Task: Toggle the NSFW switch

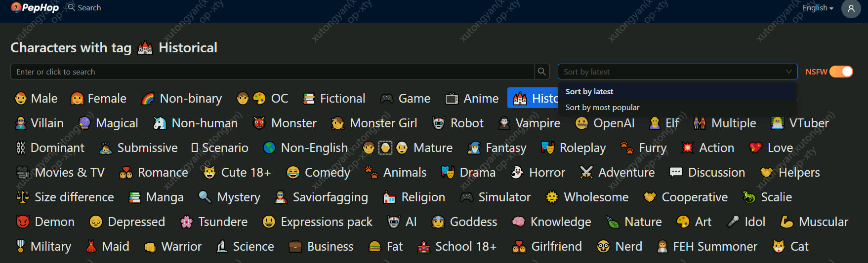Action: [x=841, y=72]
